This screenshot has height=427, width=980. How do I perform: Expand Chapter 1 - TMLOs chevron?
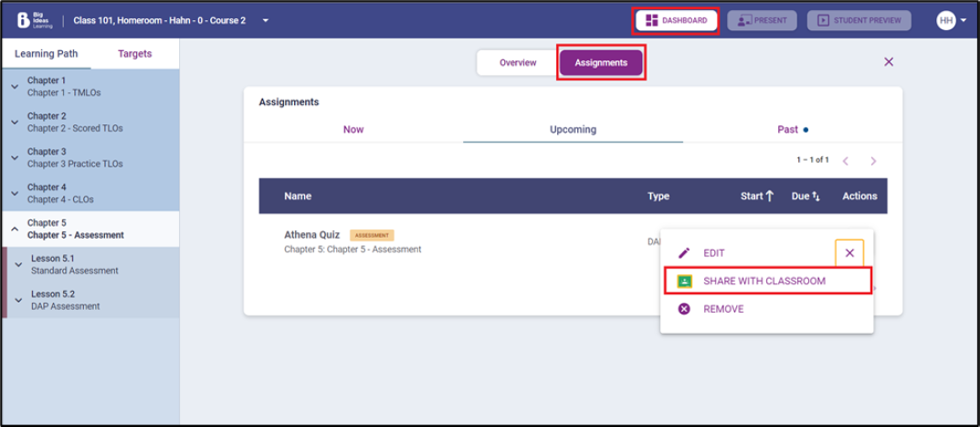(x=15, y=86)
